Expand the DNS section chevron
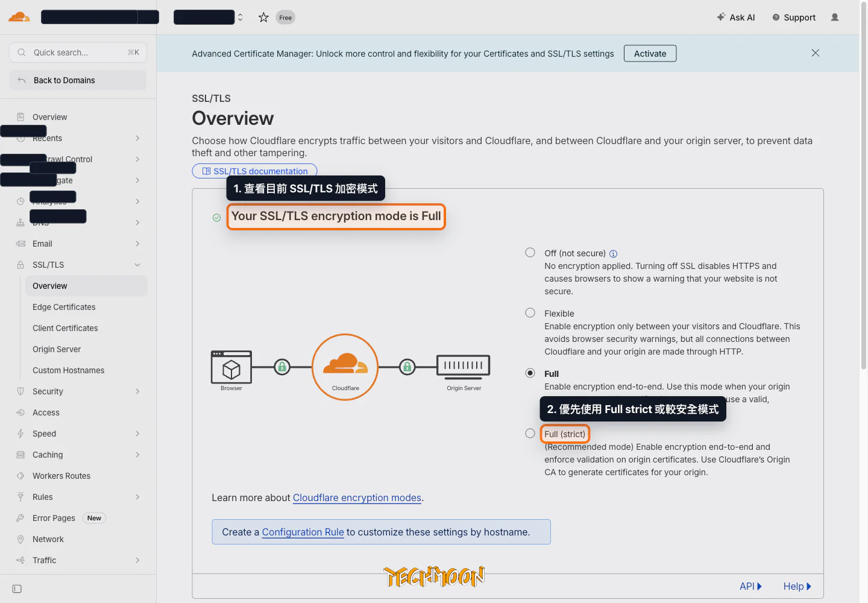 (137, 223)
